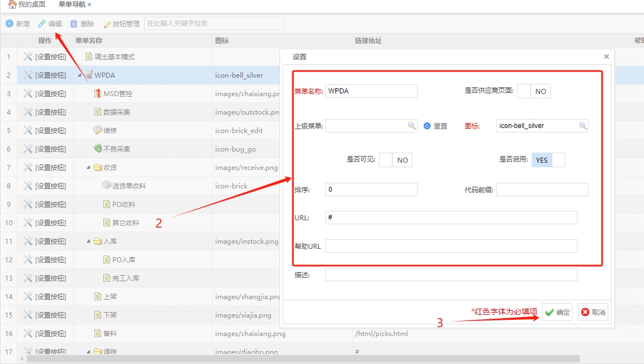
Task: Toggle the 是否可见 switch
Action: 395,160
